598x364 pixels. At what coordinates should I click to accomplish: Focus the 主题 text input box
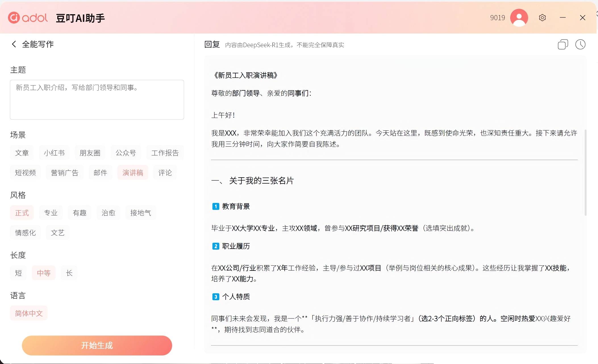coord(97,100)
